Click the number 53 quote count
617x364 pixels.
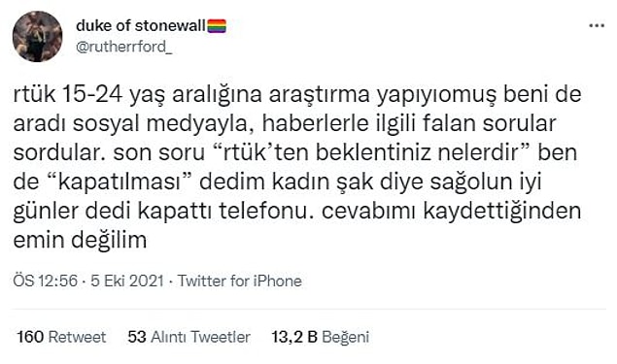(x=137, y=337)
